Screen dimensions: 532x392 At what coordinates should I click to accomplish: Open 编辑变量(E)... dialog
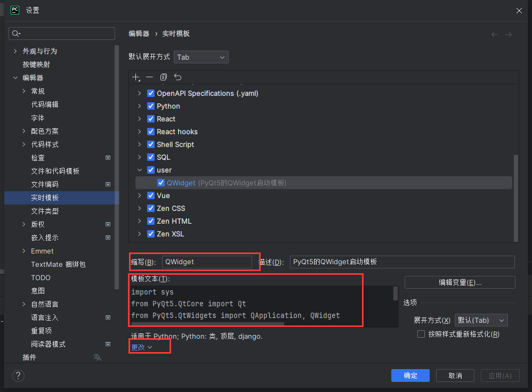(x=460, y=282)
